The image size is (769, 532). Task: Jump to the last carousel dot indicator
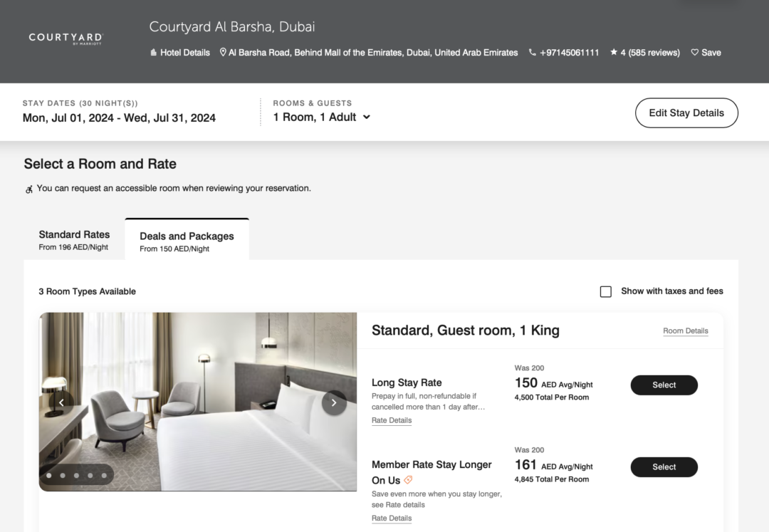pyautogui.click(x=104, y=475)
